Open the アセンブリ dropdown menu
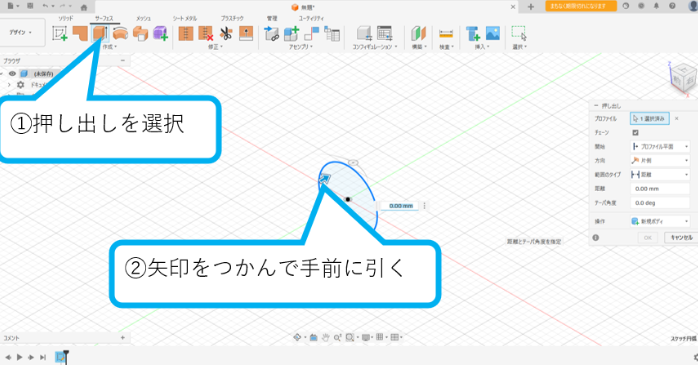 point(300,47)
